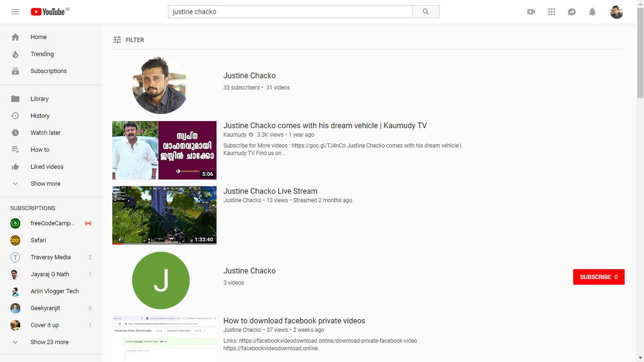644x362 pixels.
Task: Open How to download facebook private videos
Action: 294,321
